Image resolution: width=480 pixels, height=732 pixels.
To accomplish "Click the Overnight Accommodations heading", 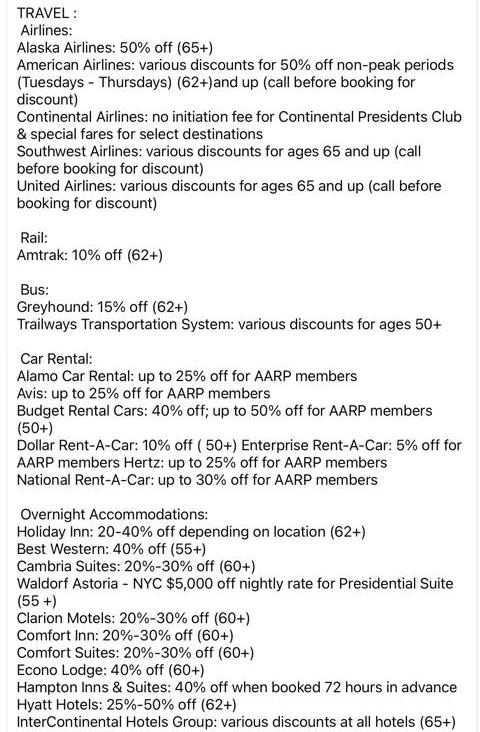I will (x=114, y=514).
